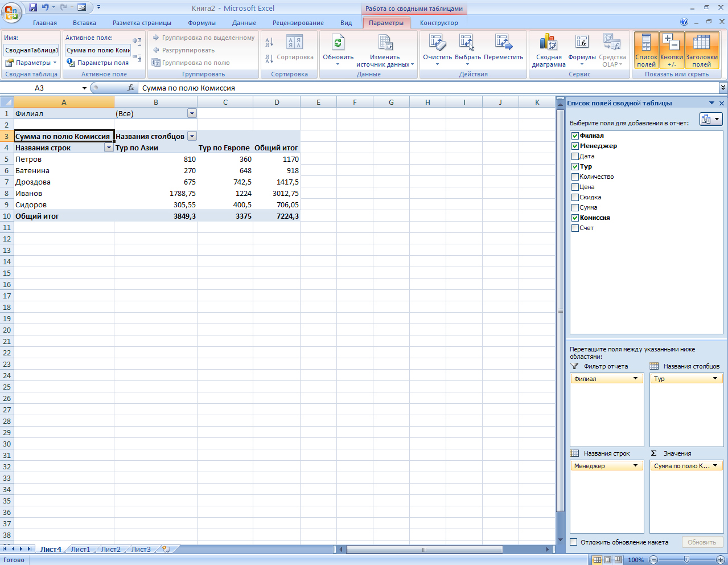The height and width of the screenshot is (565, 728).
Task: Uncheck the Тур field checkbox
Action: pos(575,166)
